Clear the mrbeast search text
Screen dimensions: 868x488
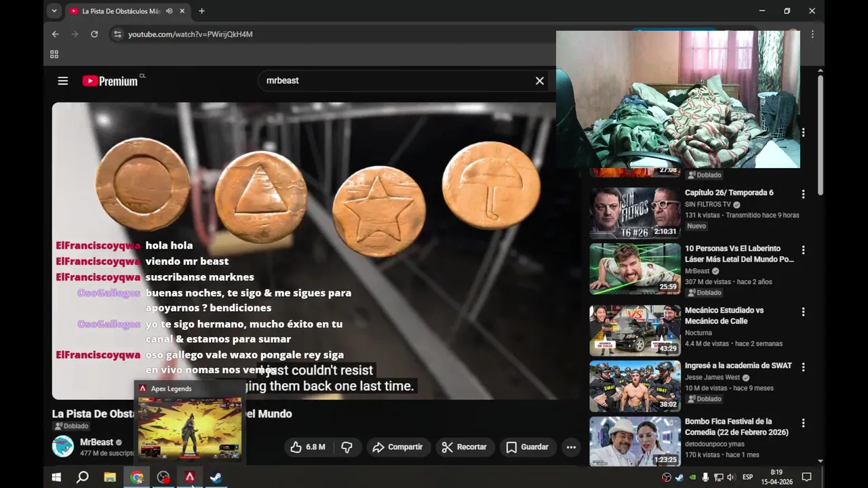(x=540, y=81)
